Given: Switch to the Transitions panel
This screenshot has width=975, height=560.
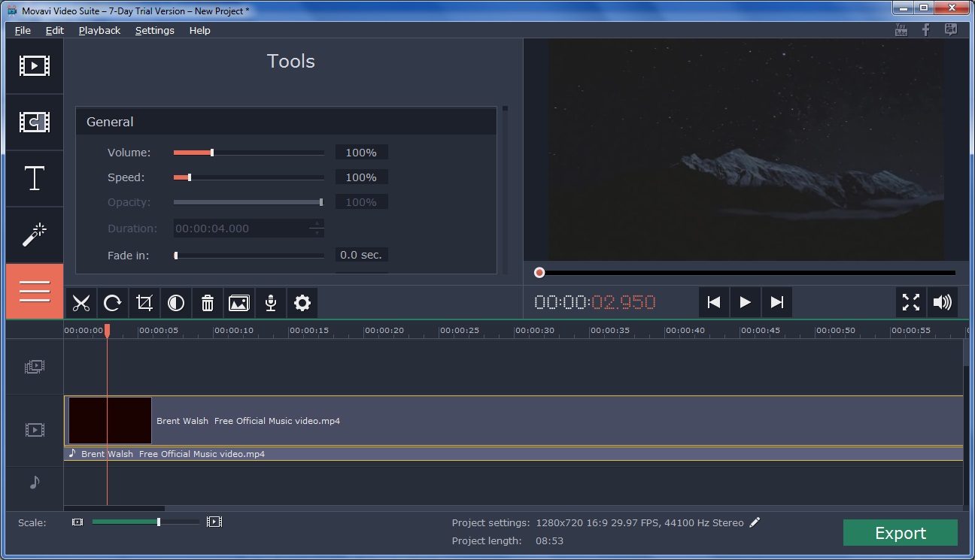Looking at the screenshot, I should pyautogui.click(x=34, y=122).
